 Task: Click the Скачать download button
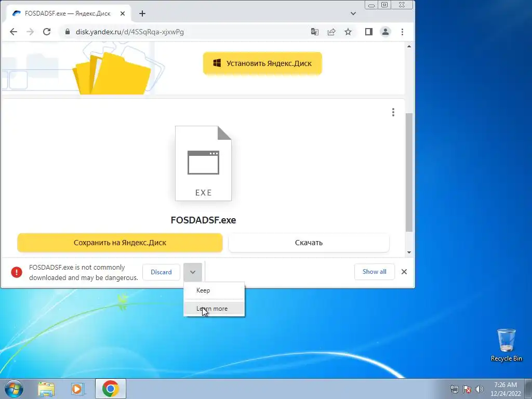309,243
